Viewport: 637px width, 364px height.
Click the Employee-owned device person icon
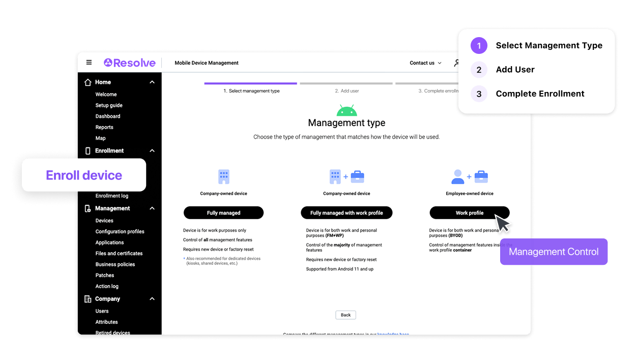pos(457,176)
